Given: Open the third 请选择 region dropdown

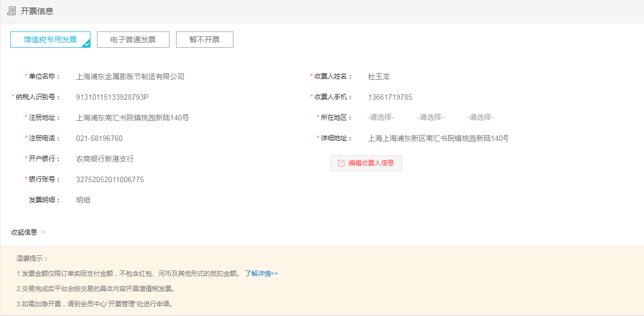Looking at the screenshot, I should 480,118.
